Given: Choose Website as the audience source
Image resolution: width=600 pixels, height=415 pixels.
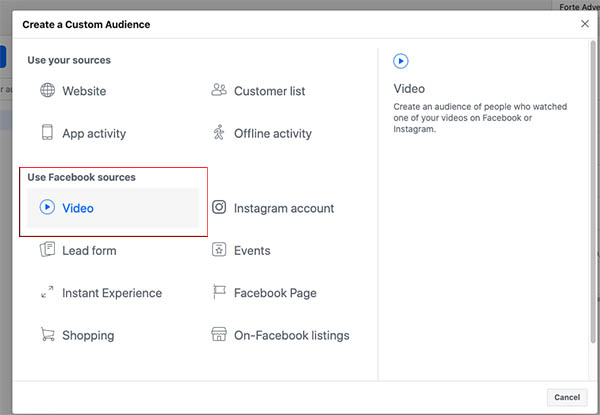Looking at the screenshot, I should (84, 91).
